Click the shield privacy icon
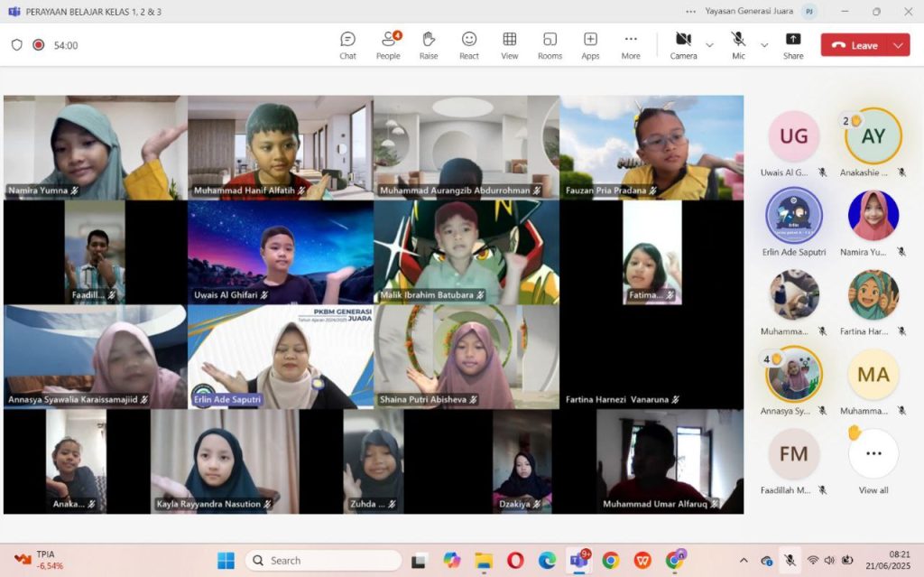The width and height of the screenshot is (924, 577). pyautogui.click(x=17, y=45)
